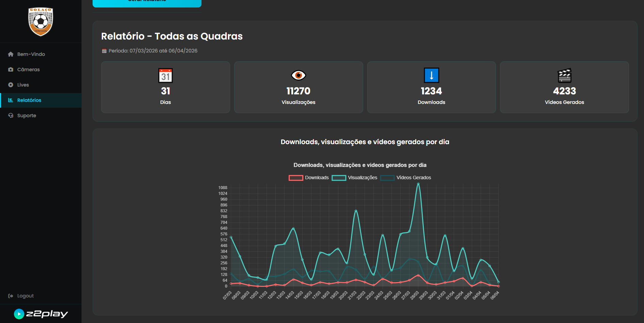Open the Relatórios menu item
The height and width of the screenshot is (323, 644).
pos(29,100)
